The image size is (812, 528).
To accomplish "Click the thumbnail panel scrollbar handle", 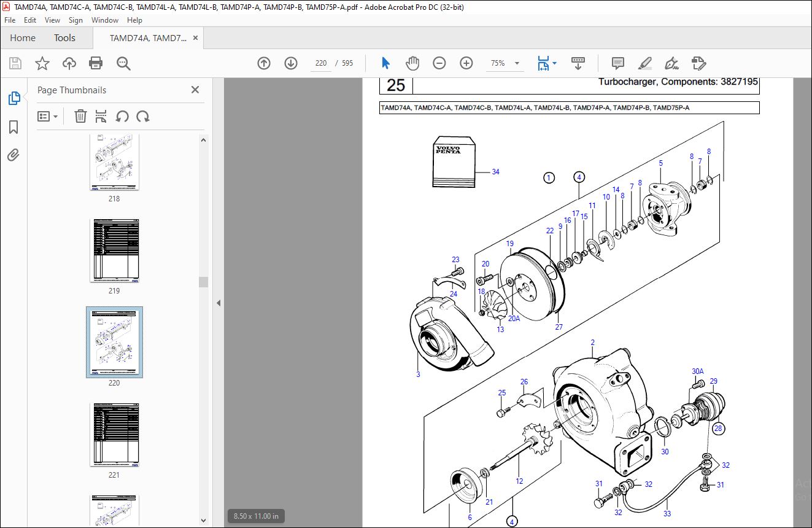I will coord(203,282).
